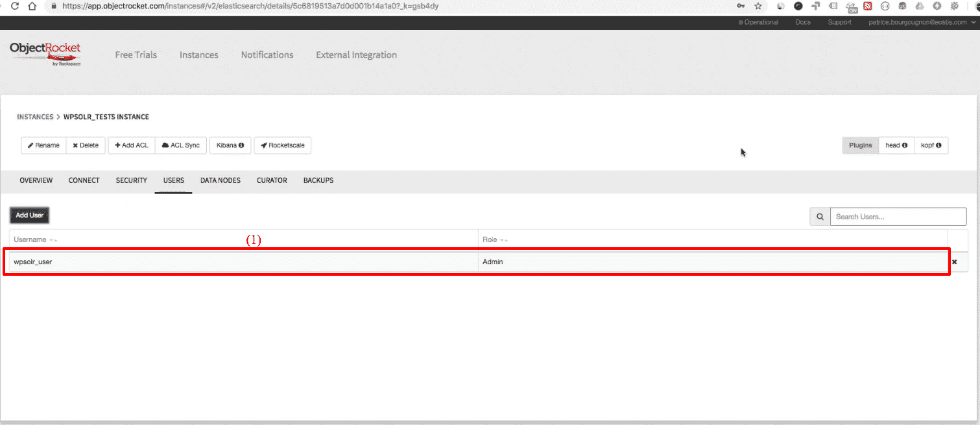Click the lightning bolt extension icon

pyautogui.click(x=937, y=6)
